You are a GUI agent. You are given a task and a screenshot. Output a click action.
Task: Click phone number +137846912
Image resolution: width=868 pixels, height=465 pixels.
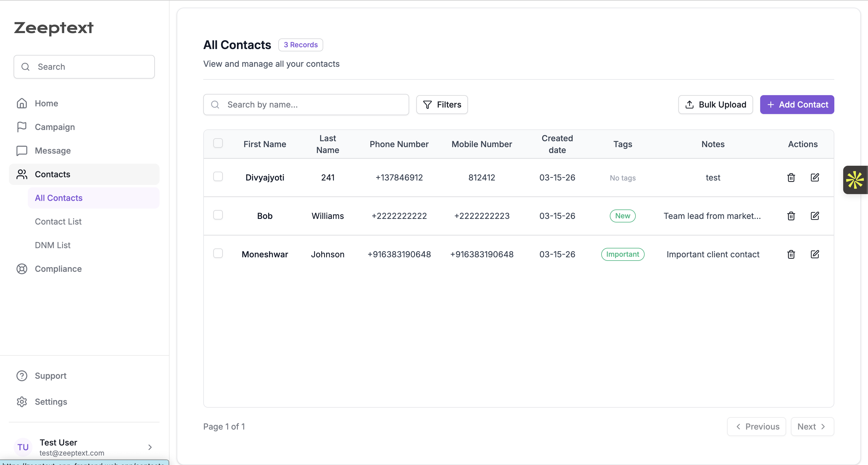click(x=399, y=178)
